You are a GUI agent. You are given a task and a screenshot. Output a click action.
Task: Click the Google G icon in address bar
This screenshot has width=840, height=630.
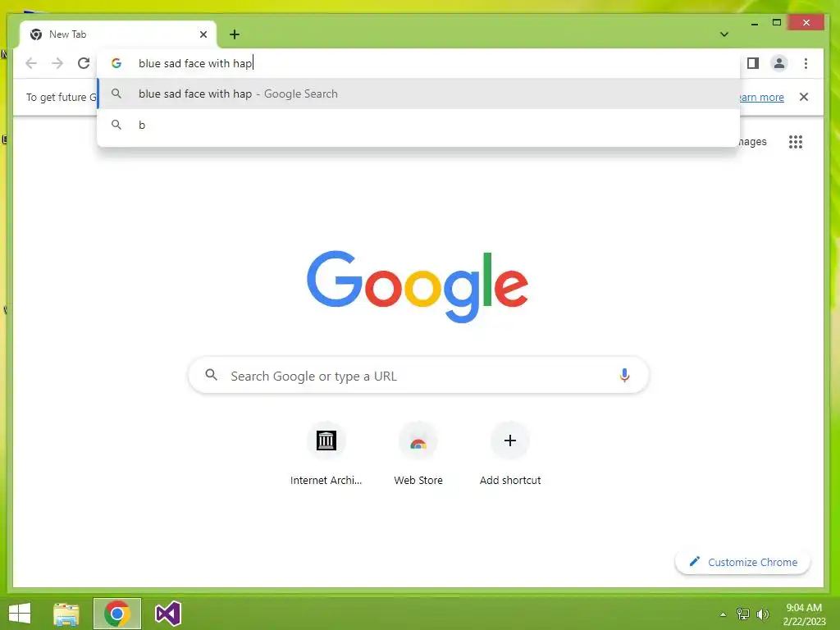pyautogui.click(x=116, y=63)
